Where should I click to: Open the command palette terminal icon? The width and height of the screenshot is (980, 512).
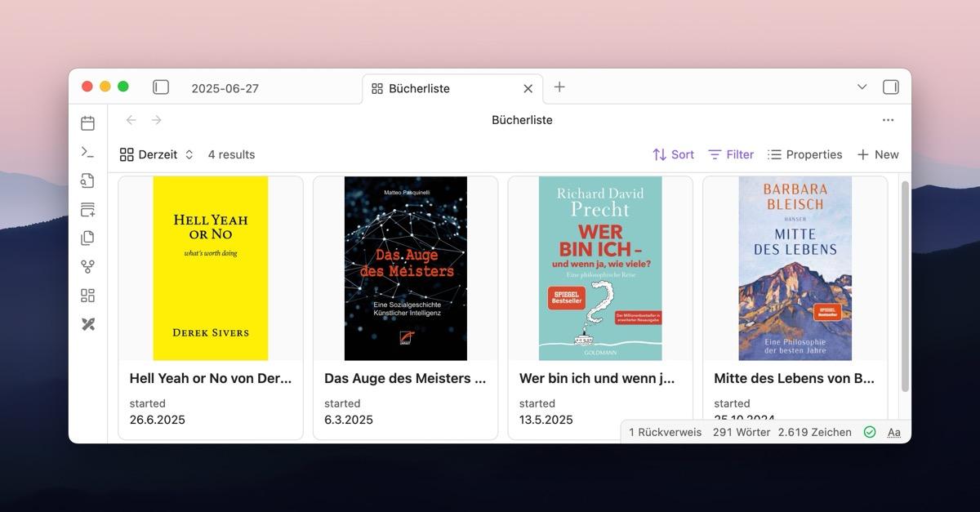click(x=87, y=152)
